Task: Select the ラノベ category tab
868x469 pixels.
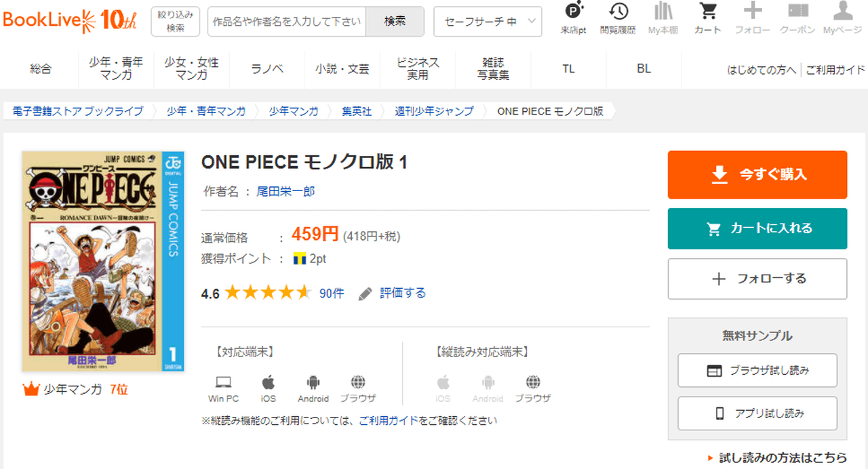Action: (267, 68)
